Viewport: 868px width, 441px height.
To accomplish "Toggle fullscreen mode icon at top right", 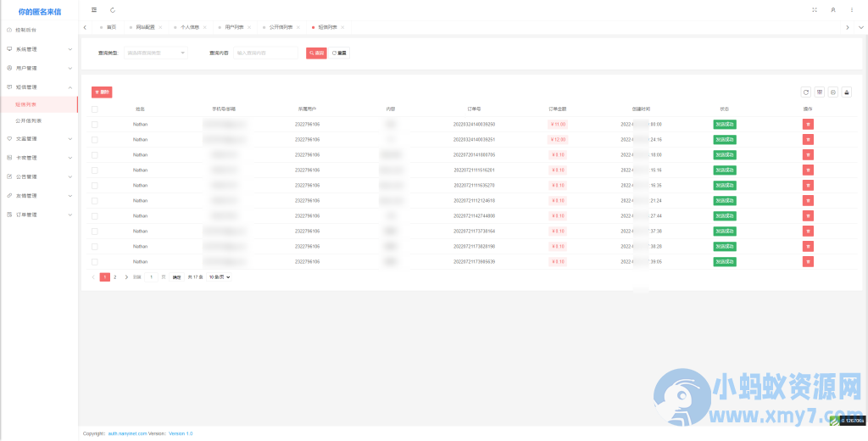I will click(815, 10).
